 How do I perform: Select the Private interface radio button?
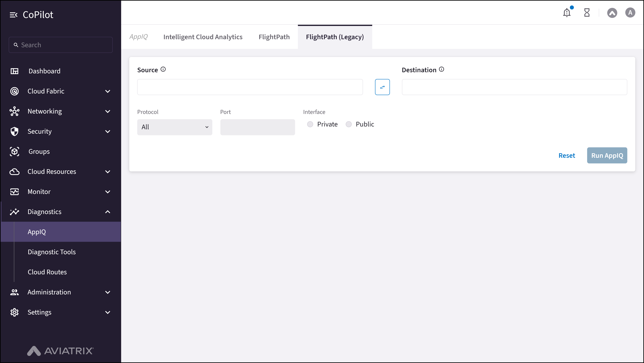click(x=310, y=124)
